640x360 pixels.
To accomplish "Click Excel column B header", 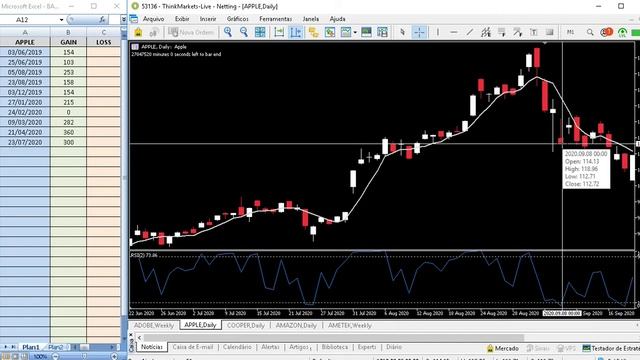I will [68, 32].
